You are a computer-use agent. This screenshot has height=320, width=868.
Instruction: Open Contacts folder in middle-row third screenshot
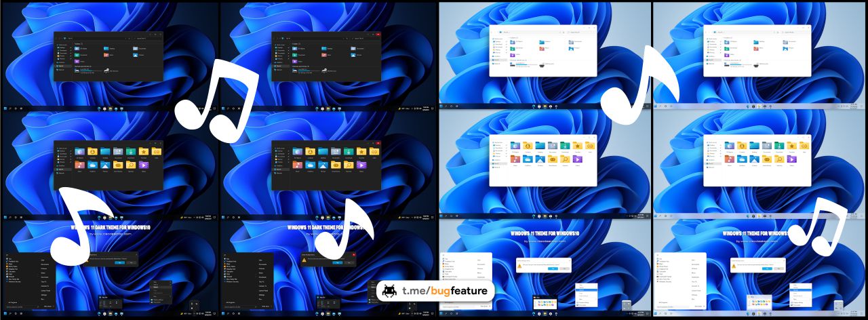pyautogui.click(x=528, y=145)
